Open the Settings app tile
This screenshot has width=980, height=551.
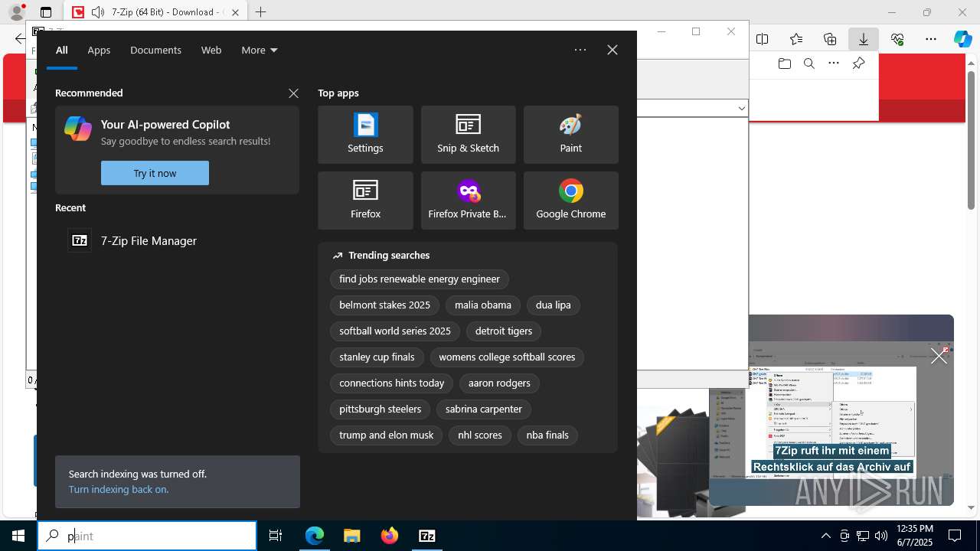click(365, 135)
